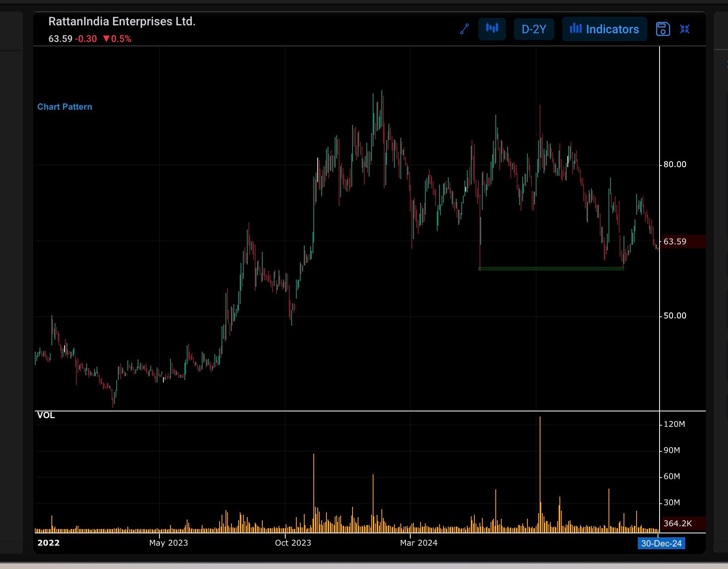Click the VOL panel label

click(46, 415)
